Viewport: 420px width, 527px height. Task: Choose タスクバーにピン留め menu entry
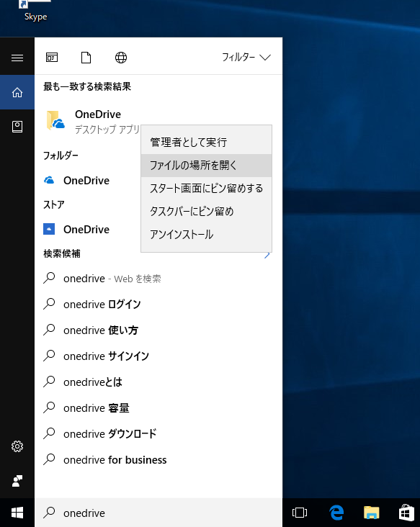[x=206, y=212]
